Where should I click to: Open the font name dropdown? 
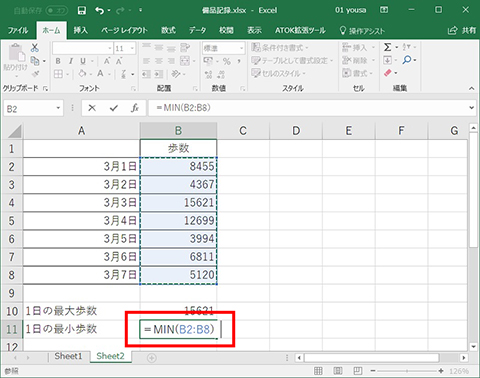coord(110,48)
